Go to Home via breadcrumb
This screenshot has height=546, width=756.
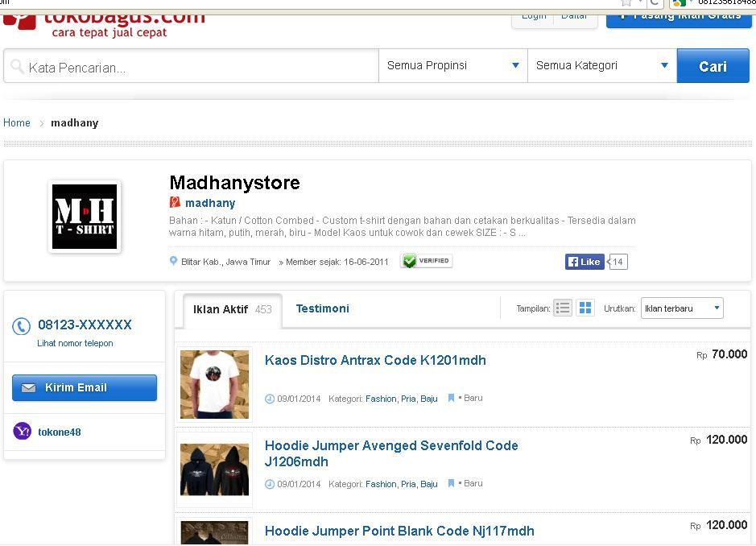pos(17,123)
